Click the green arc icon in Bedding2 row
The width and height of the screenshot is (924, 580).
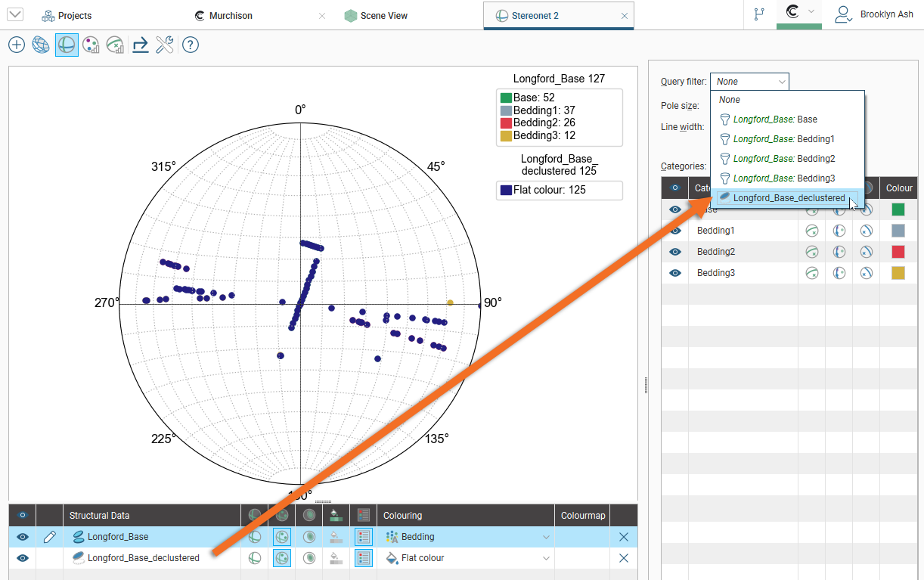click(x=812, y=252)
